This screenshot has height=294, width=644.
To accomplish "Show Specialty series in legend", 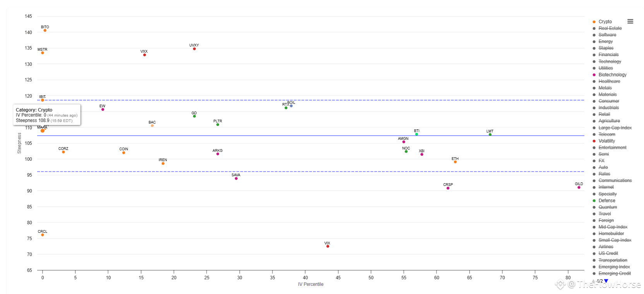I will (x=608, y=194).
